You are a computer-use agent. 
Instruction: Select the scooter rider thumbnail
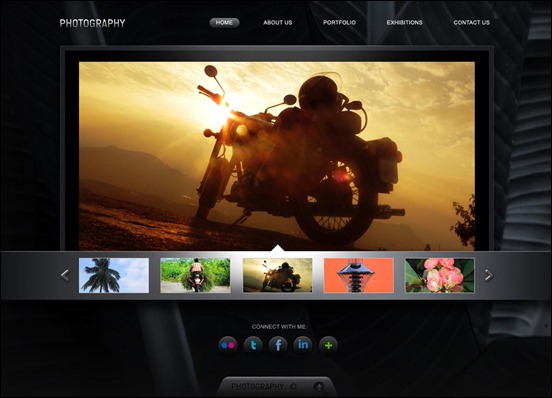click(195, 276)
